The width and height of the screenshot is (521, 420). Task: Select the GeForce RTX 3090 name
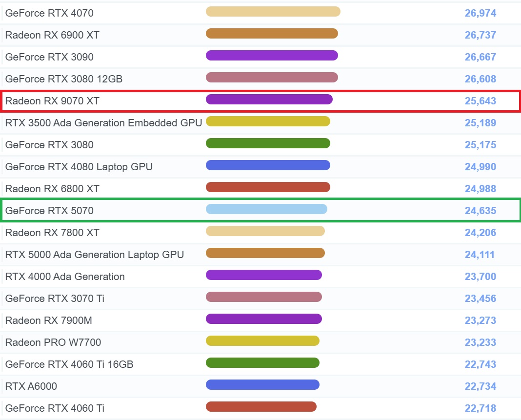(x=49, y=57)
